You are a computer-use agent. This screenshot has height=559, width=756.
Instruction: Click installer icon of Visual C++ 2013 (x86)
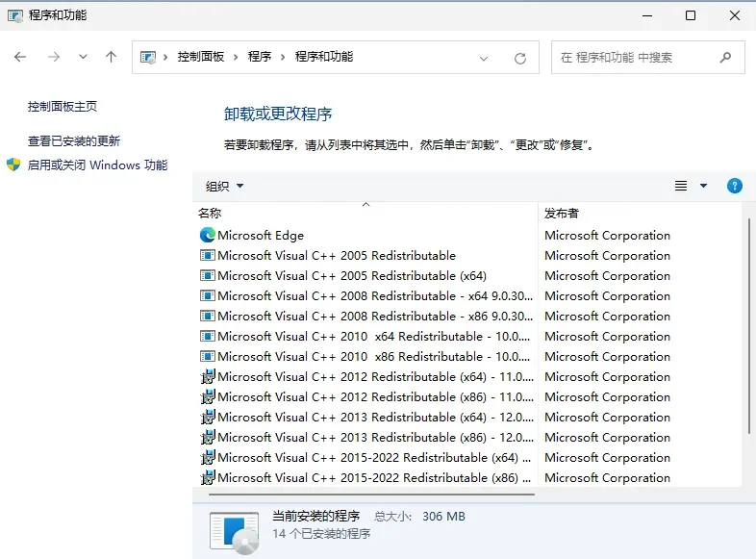pos(208,438)
